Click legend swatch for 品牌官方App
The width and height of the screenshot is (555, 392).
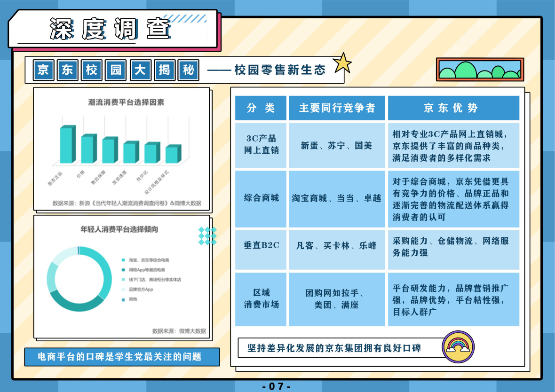click(123, 290)
